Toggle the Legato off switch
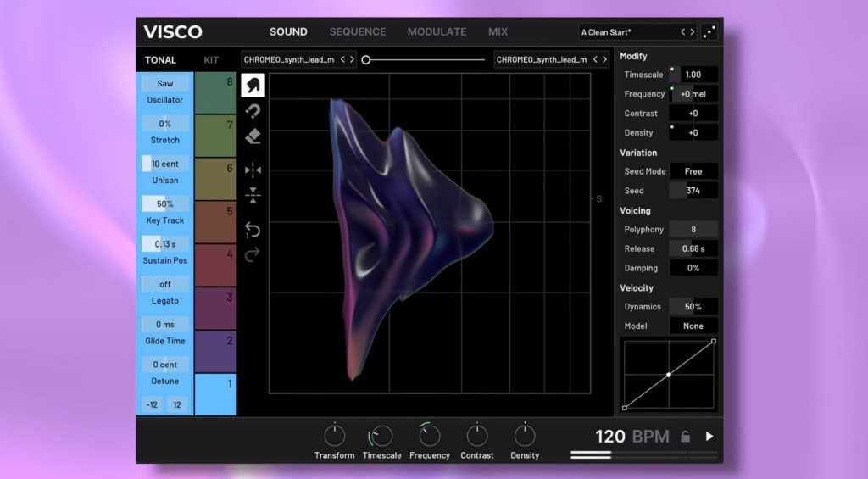Viewport: 868px width, 479px height. pos(165,284)
